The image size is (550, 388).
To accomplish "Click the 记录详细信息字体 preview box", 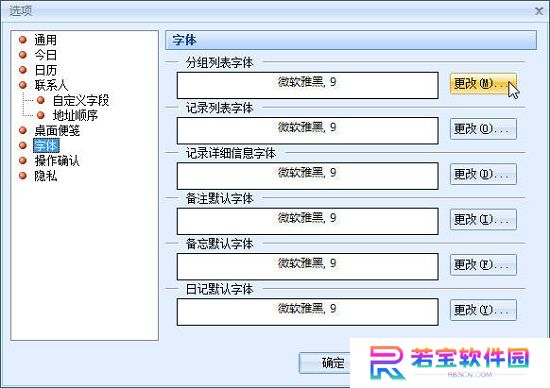I will pos(308,176).
